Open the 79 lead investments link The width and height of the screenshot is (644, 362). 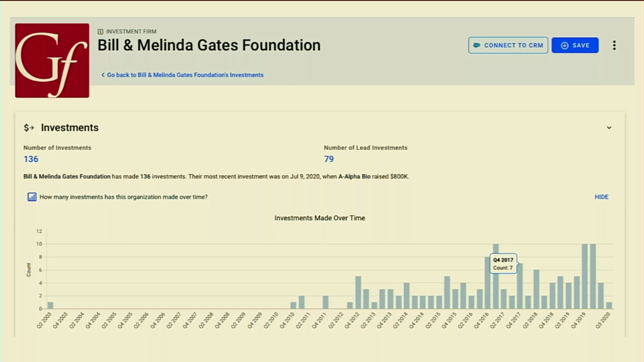(329, 159)
